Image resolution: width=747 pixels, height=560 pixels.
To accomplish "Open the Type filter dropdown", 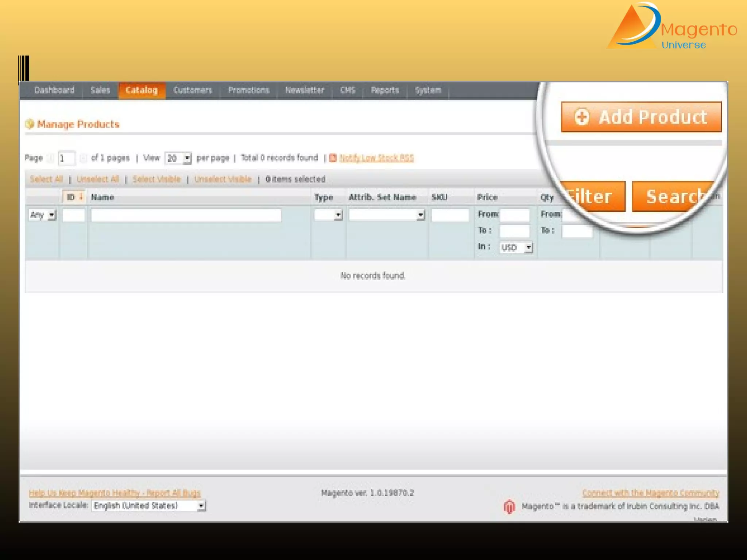I will point(328,215).
